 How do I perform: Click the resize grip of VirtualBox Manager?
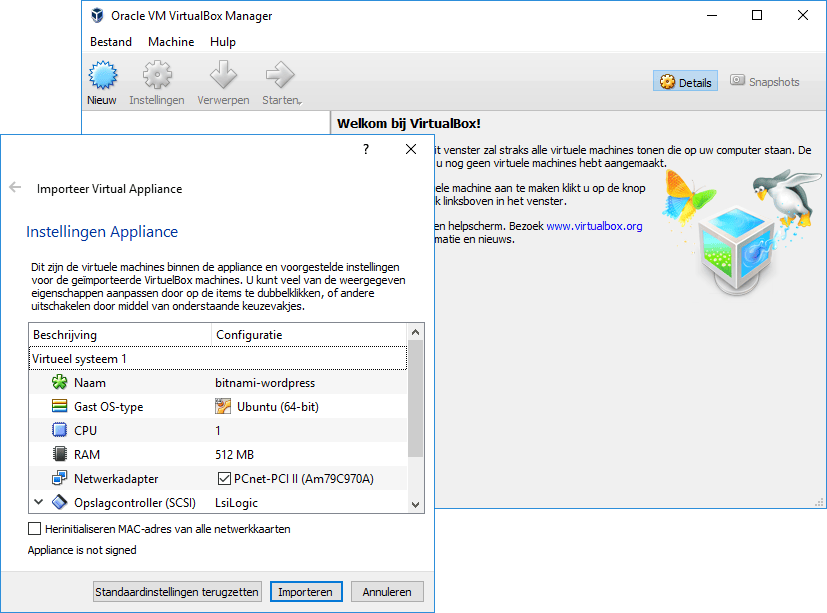(x=819, y=502)
